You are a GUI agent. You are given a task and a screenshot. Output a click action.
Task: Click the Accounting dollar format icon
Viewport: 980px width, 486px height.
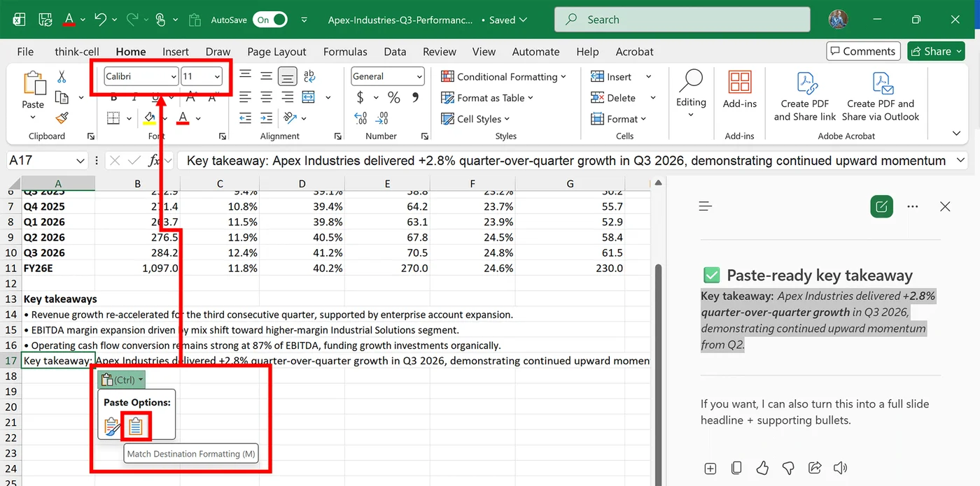tap(360, 97)
